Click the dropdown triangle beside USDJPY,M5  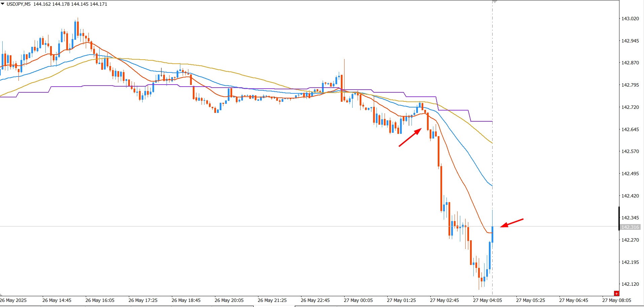tap(3, 4)
